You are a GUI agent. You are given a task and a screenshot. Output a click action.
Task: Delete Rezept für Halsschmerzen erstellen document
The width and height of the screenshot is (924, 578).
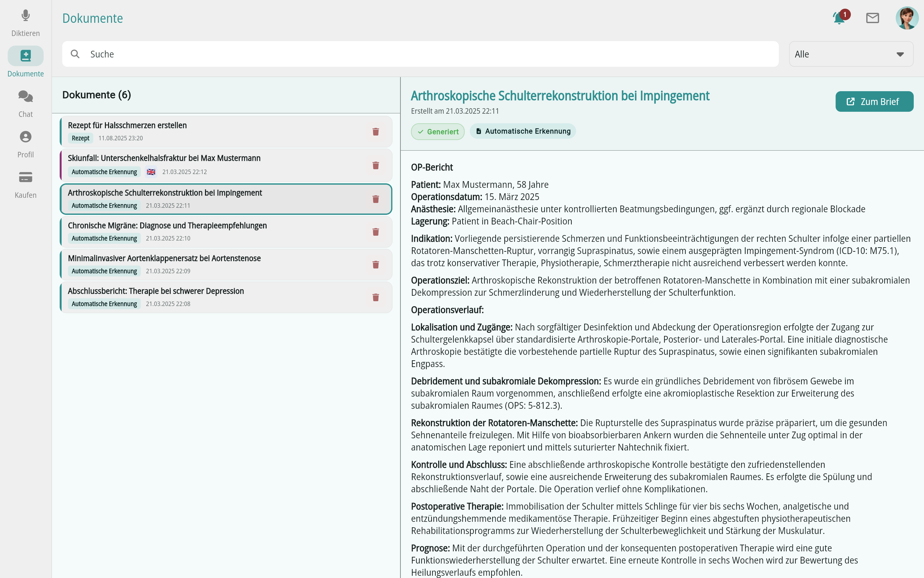tap(376, 132)
